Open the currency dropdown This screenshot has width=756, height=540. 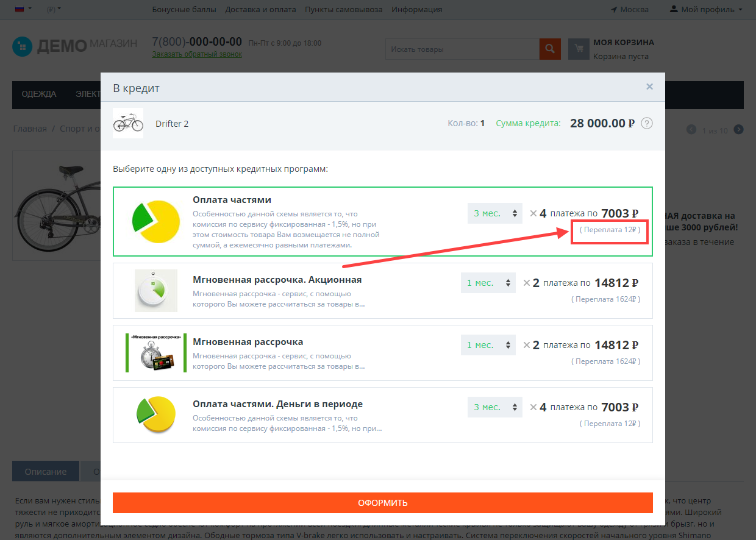[x=54, y=9]
